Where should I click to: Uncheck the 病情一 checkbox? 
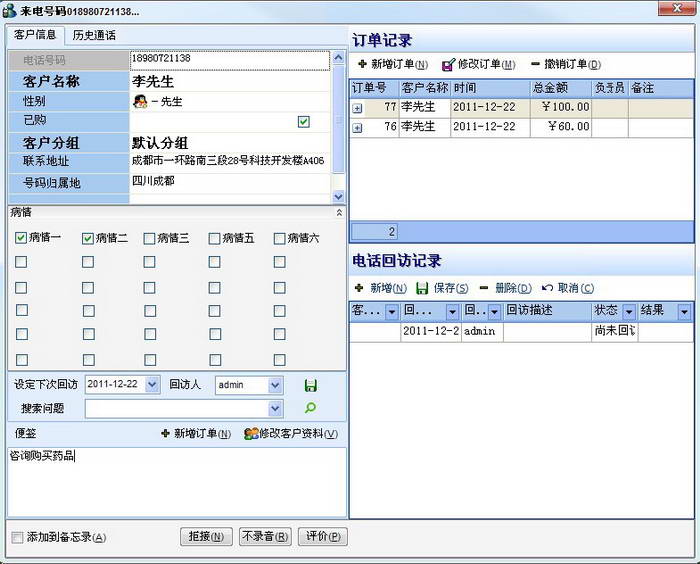click(21, 238)
